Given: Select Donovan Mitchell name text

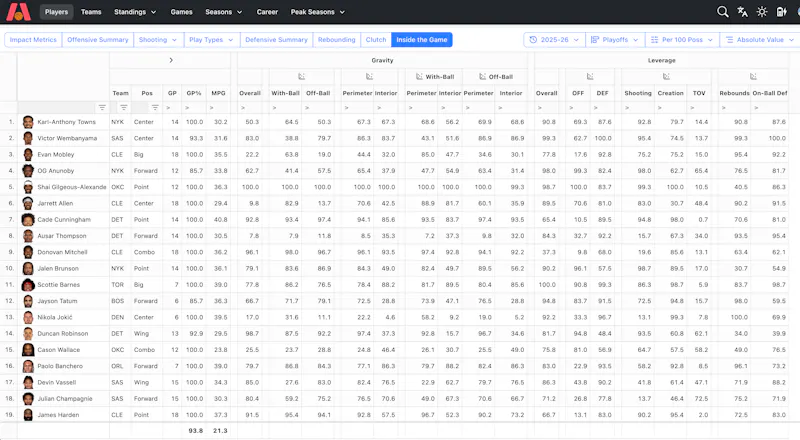Looking at the screenshot, I should point(62,252).
